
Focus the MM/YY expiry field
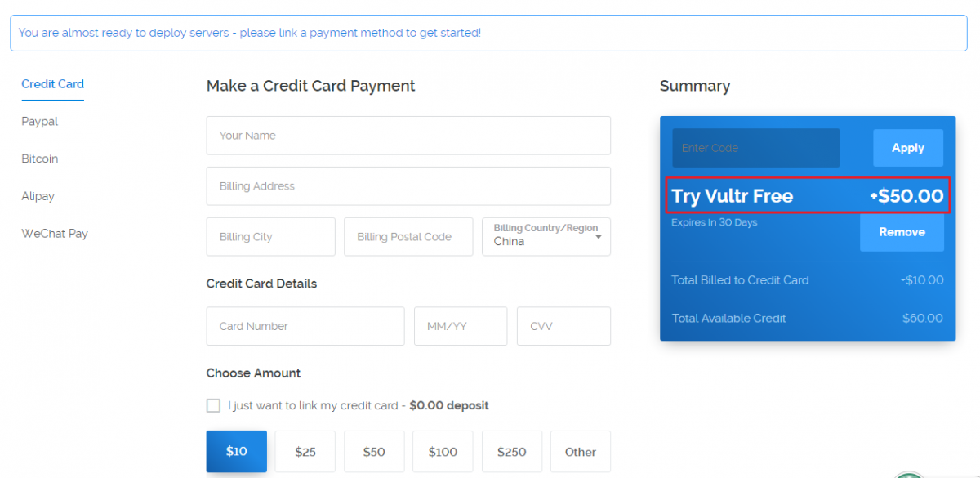461,326
